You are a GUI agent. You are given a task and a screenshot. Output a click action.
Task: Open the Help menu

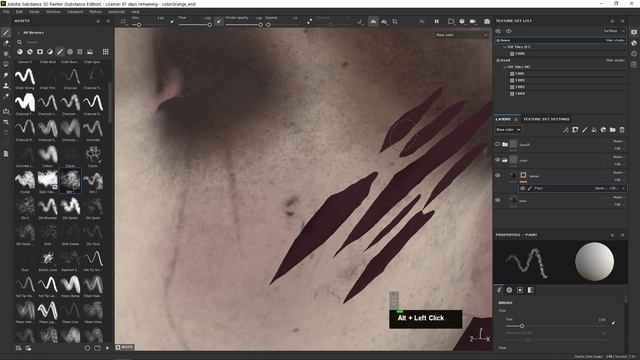136,12
